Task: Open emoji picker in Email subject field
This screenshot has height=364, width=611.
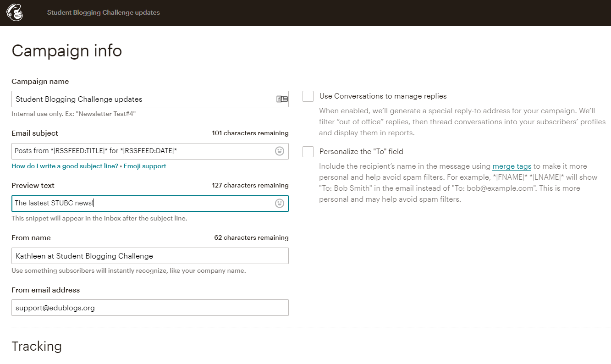Action: [x=279, y=151]
